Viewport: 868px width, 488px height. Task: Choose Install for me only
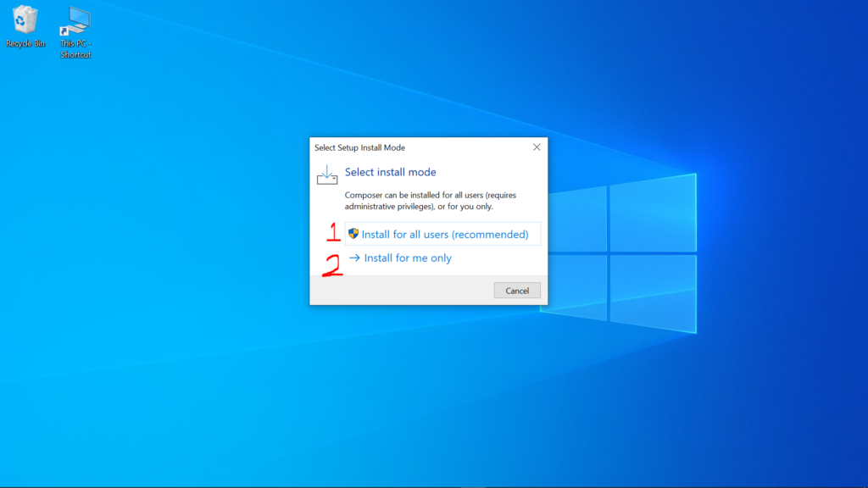point(401,258)
